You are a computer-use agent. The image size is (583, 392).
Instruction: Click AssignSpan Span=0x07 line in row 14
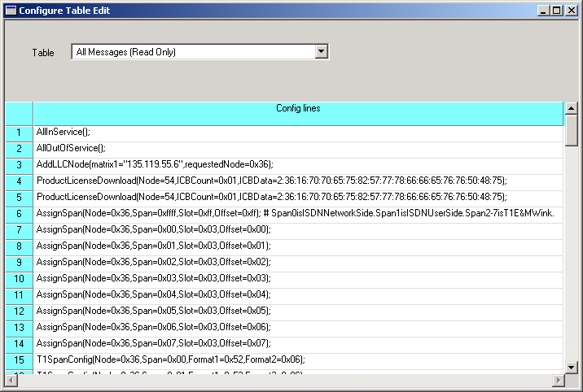click(298, 343)
